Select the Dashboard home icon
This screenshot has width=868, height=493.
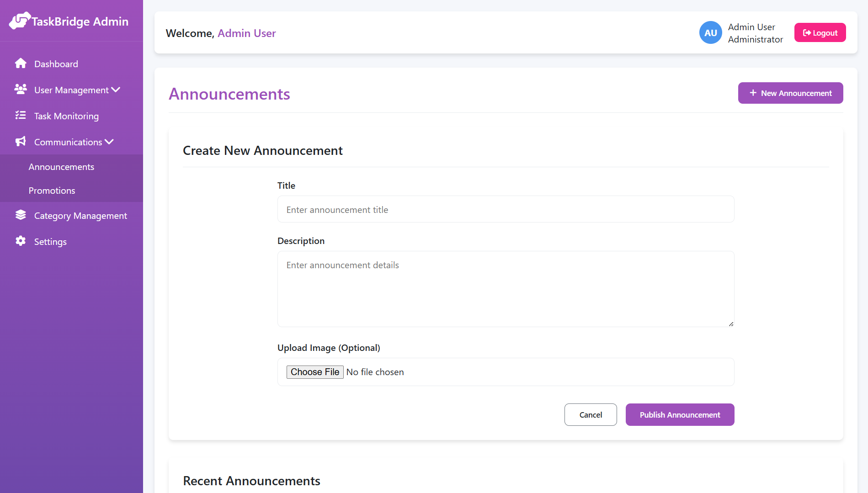(21, 63)
